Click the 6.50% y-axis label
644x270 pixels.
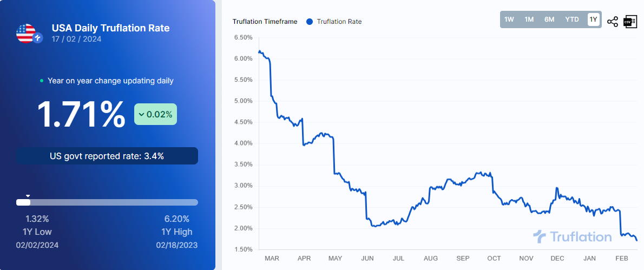[242, 37]
